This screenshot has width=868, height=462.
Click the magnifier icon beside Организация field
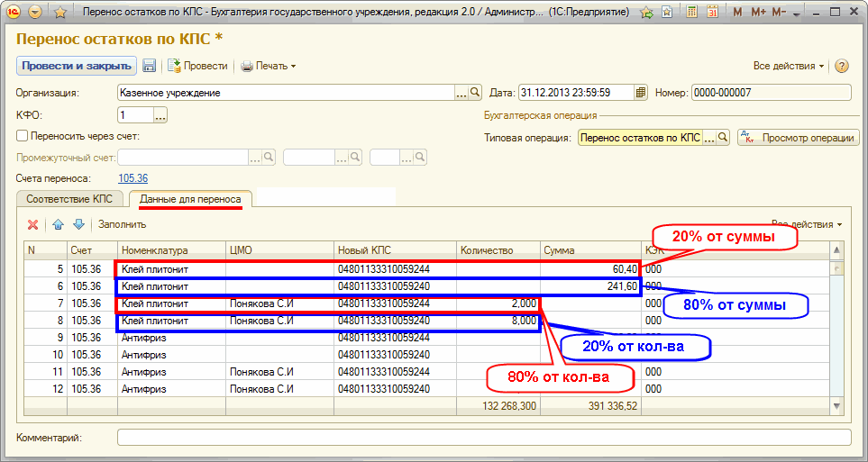[x=475, y=92]
